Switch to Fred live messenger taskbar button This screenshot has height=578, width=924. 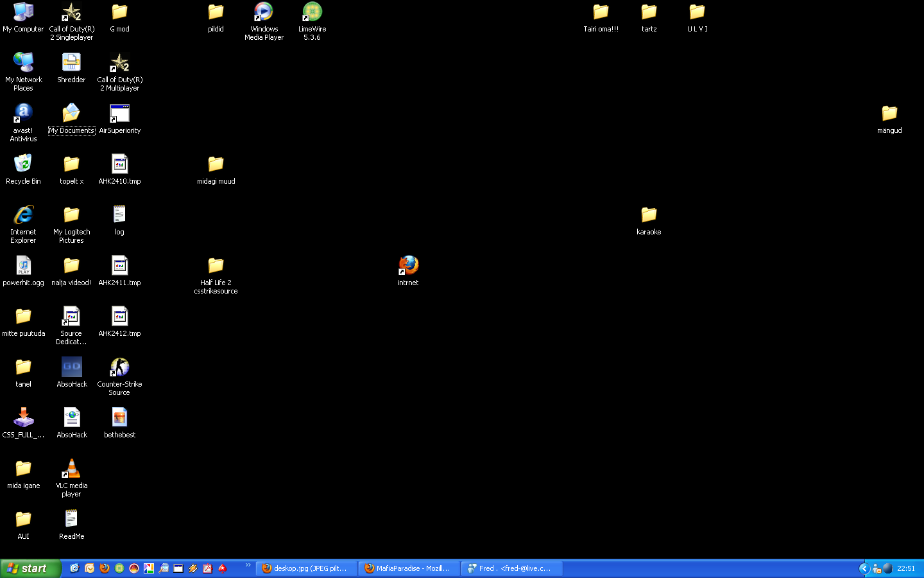[x=512, y=568]
